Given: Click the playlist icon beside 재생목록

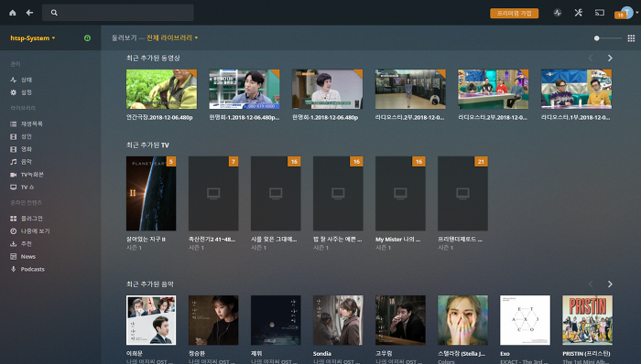Looking at the screenshot, I should 14,123.
